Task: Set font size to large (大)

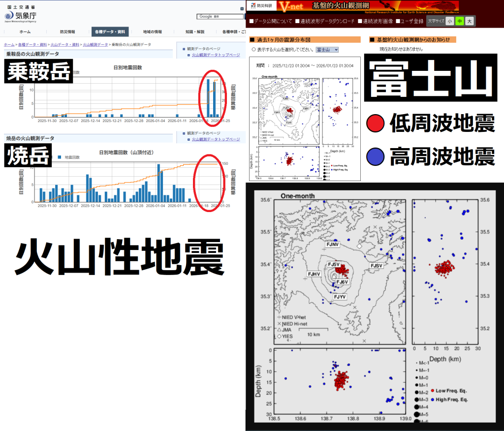Action: pyautogui.click(x=469, y=21)
